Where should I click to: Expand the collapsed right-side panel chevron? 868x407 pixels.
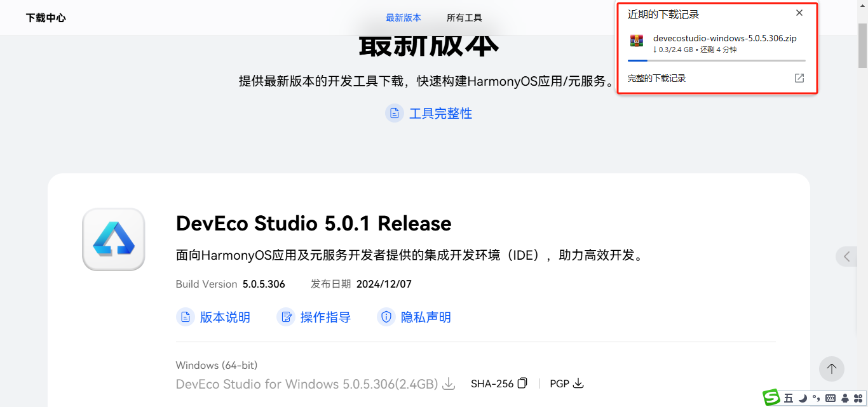[x=847, y=257]
